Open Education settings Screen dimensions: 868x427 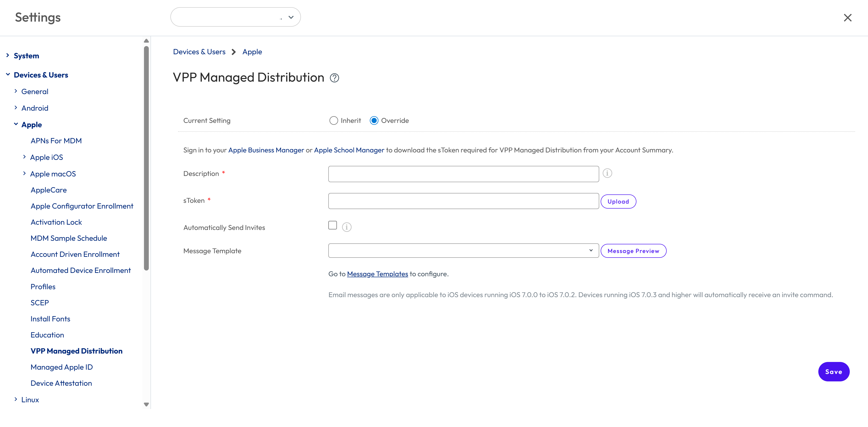point(47,335)
